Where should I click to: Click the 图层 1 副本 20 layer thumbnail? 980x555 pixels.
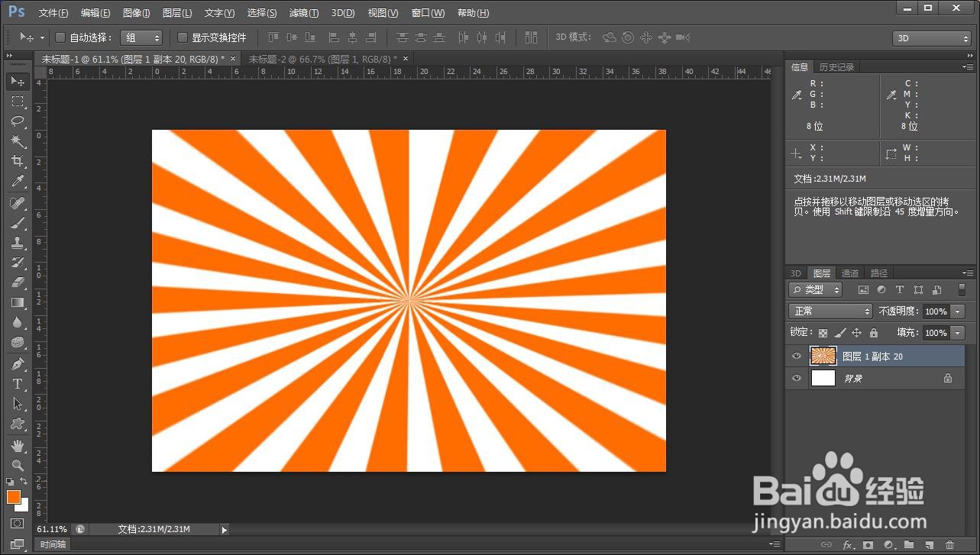(823, 356)
